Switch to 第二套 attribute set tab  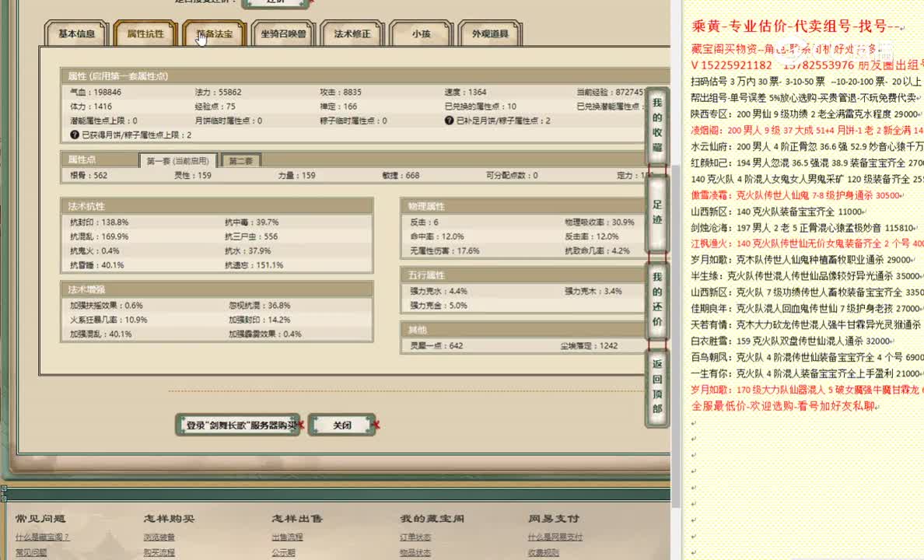241,160
